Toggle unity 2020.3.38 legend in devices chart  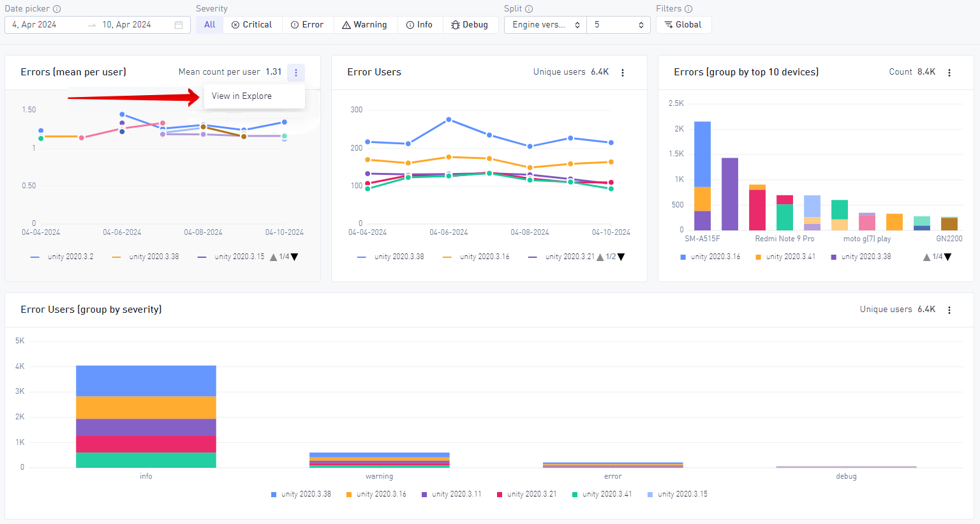click(861, 257)
